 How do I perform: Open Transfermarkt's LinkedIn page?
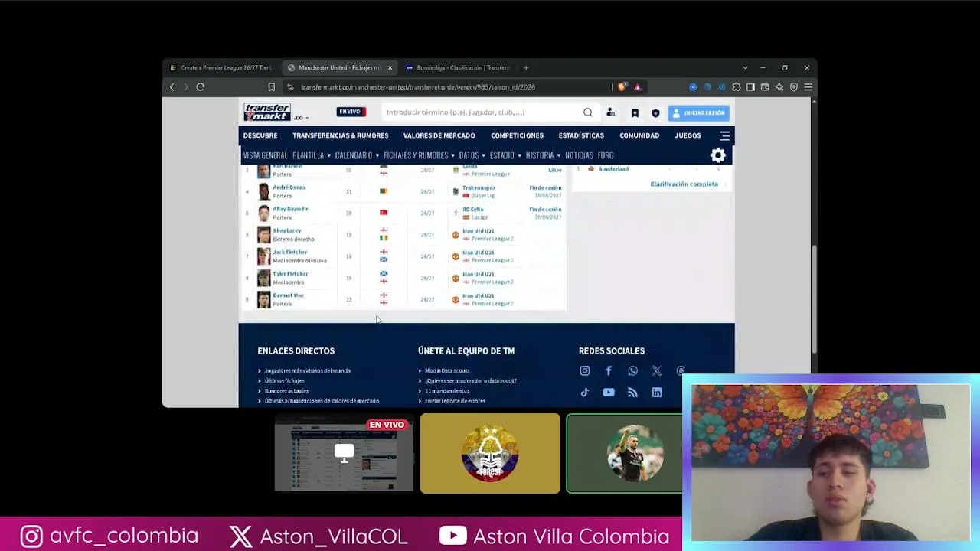coord(656,393)
